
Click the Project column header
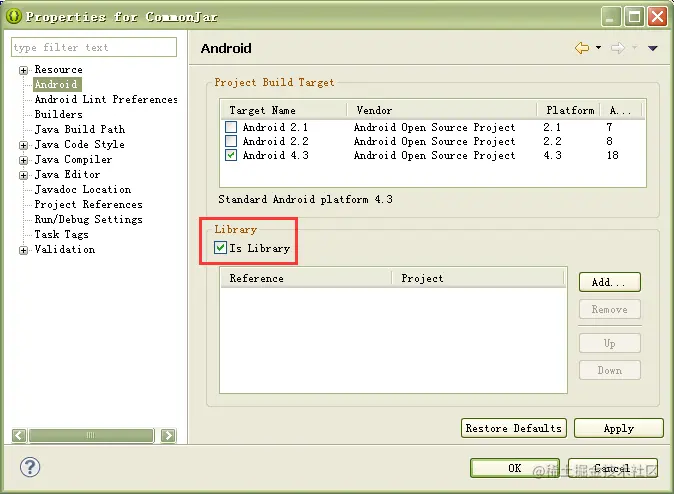478,278
